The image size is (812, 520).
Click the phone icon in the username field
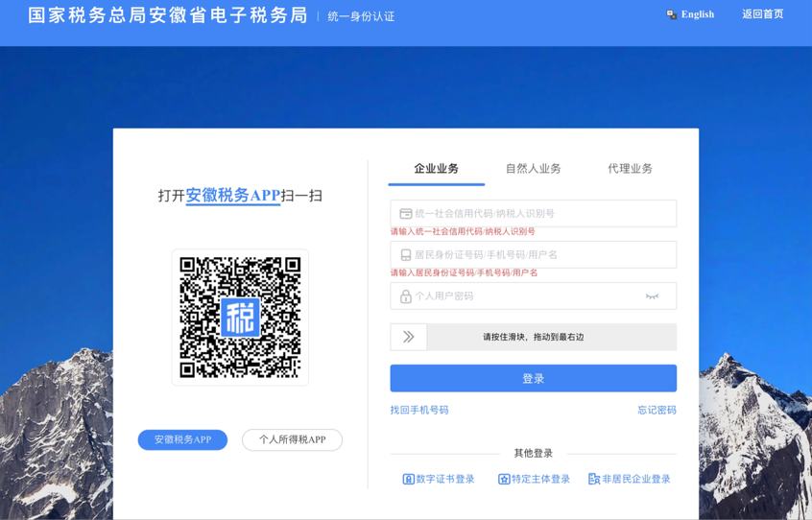[405, 255]
